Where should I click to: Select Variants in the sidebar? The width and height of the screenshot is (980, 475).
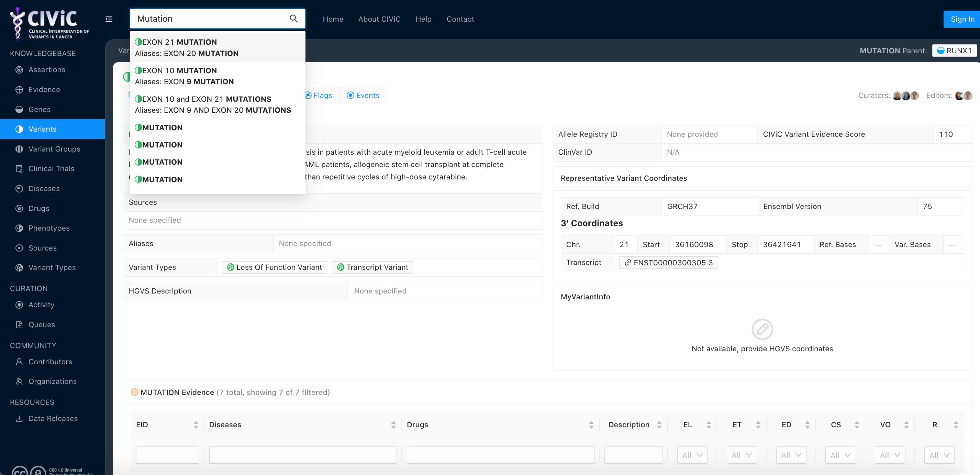[x=53, y=129]
